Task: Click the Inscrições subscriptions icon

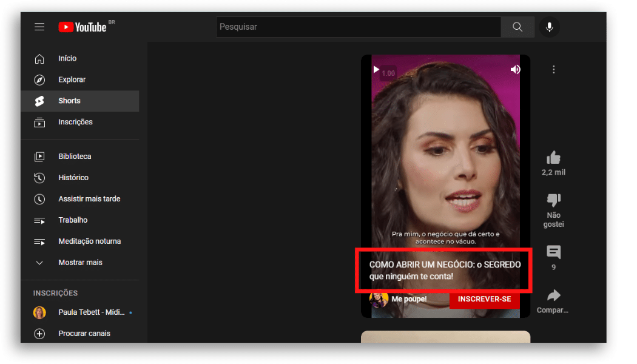Action: pyautogui.click(x=39, y=122)
